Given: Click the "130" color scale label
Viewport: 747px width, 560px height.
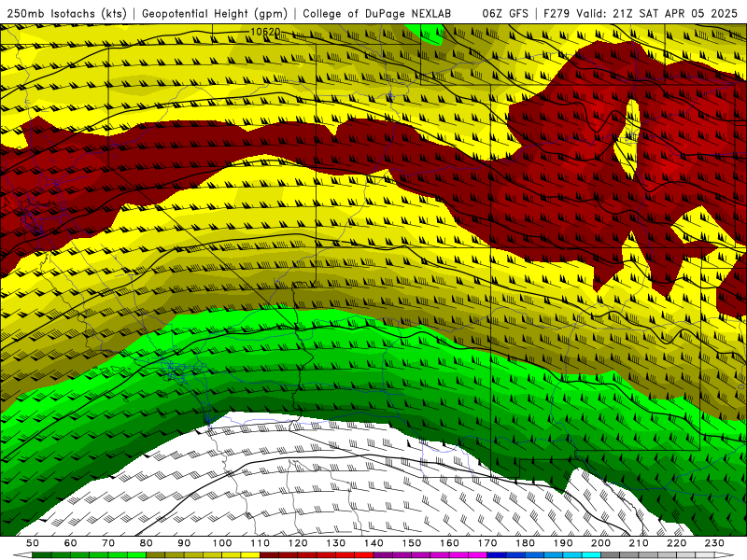Looking at the screenshot, I should pyautogui.click(x=336, y=543).
